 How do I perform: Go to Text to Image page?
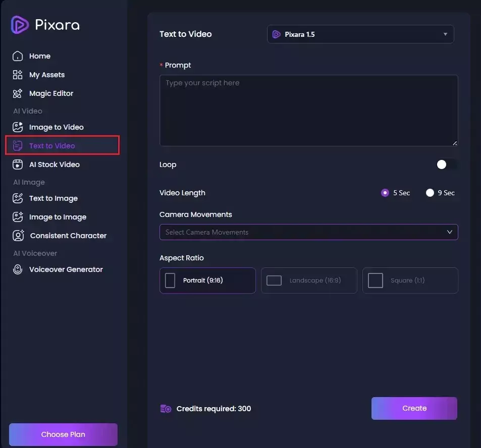coord(54,198)
